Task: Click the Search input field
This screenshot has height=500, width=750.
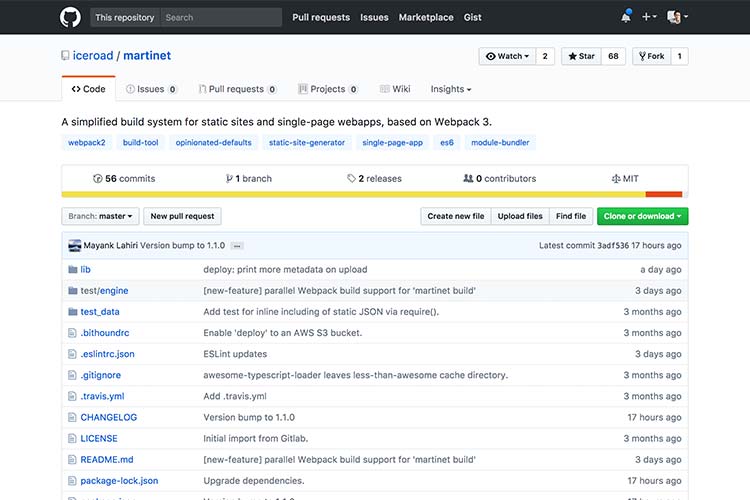Action: pos(221,17)
